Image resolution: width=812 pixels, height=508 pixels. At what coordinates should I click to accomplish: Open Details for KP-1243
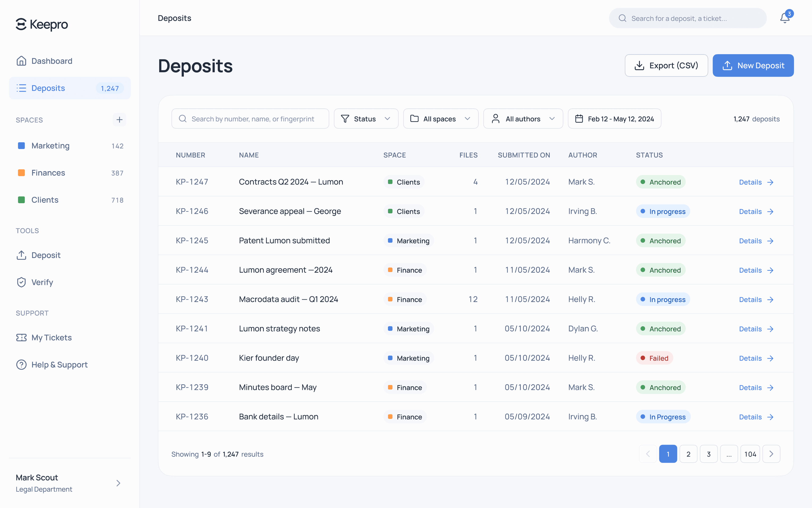click(756, 299)
